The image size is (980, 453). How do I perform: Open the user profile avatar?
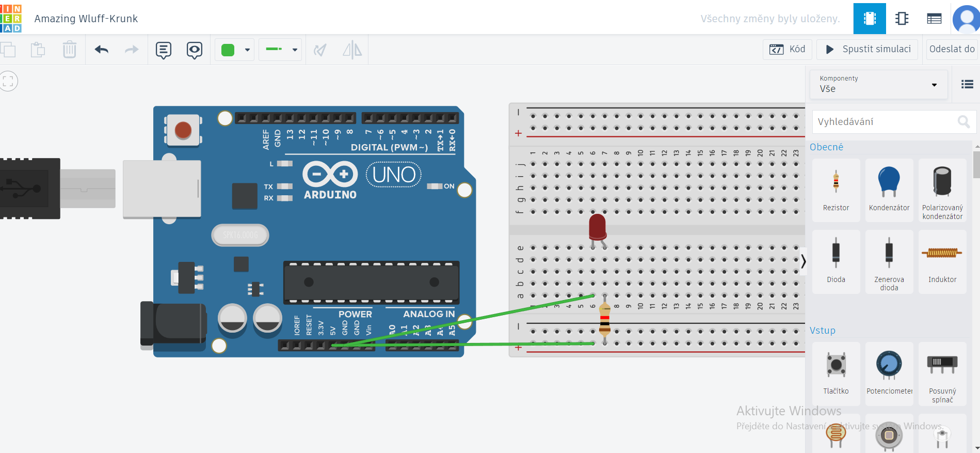tap(966, 19)
